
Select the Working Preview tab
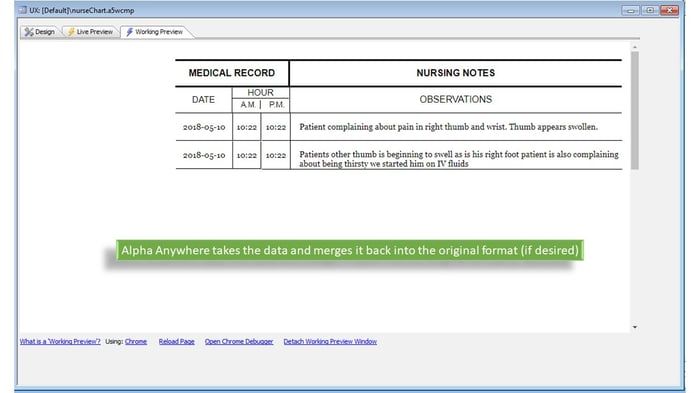(154, 32)
